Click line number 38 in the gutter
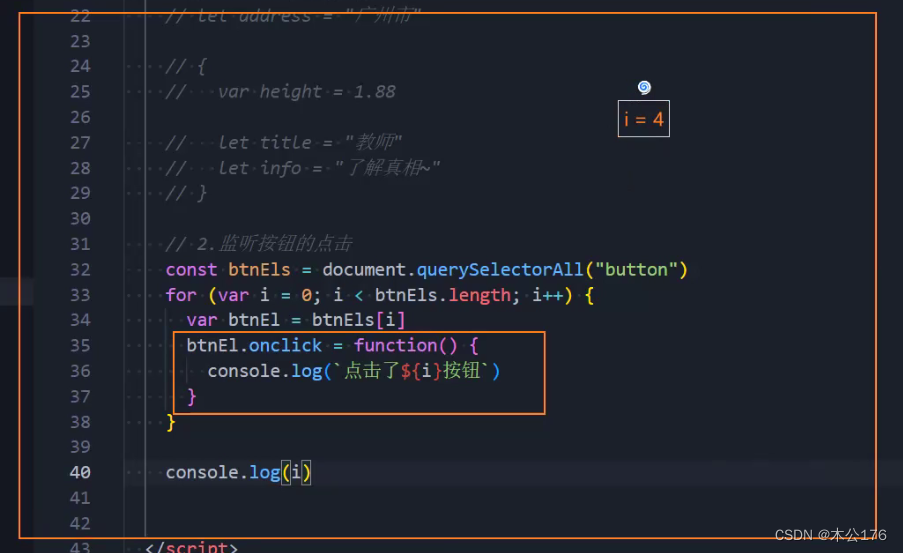 pyautogui.click(x=80, y=422)
